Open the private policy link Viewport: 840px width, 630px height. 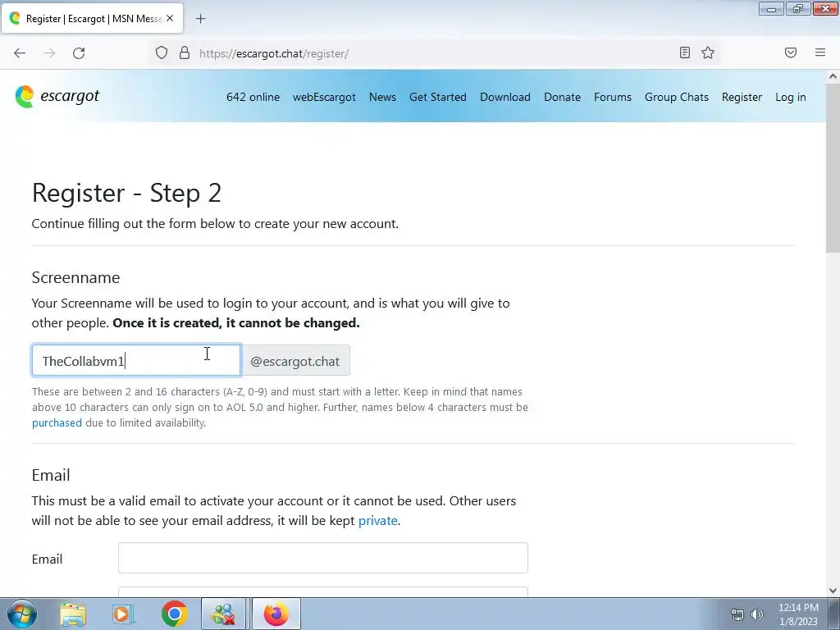point(377,520)
